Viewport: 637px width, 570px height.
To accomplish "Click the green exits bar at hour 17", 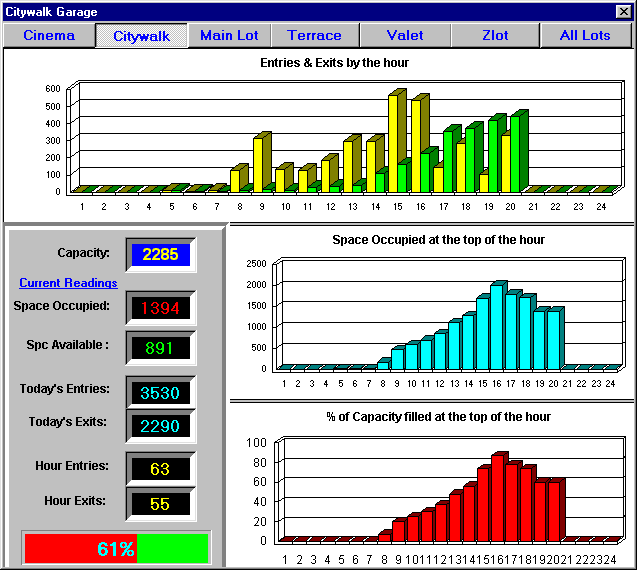I will click(448, 161).
